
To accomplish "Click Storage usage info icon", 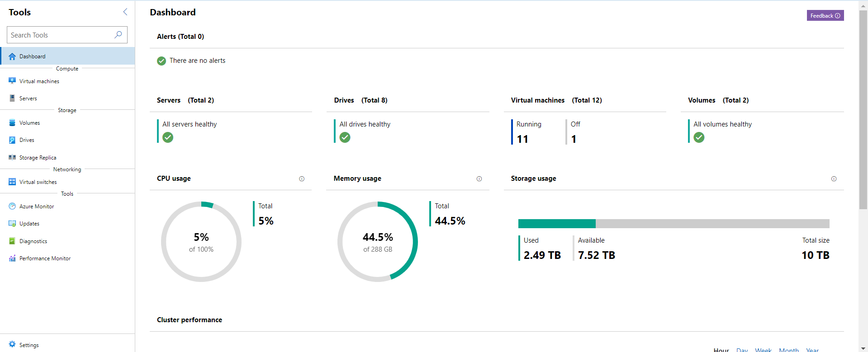I will [x=834, y=179].
